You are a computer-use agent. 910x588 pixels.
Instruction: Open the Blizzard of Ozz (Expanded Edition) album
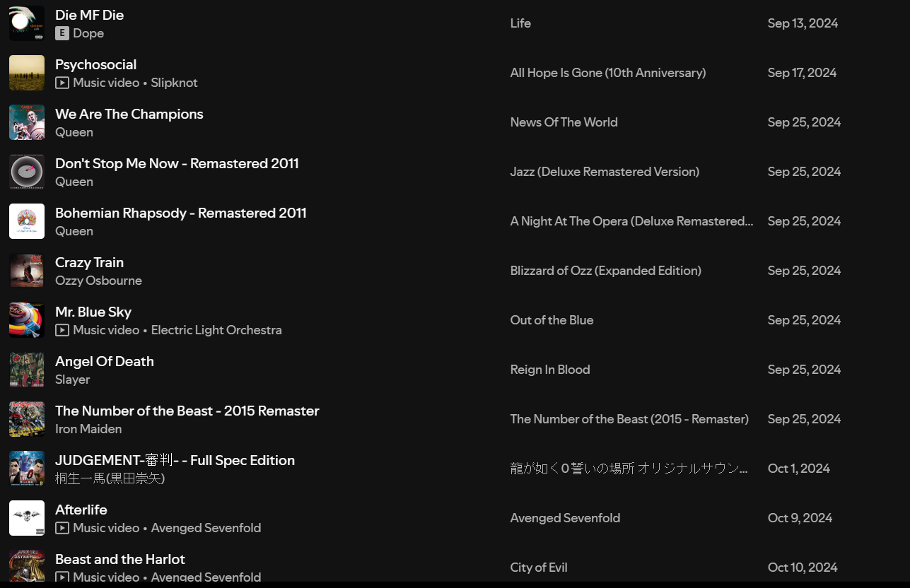tap(605, 271)
